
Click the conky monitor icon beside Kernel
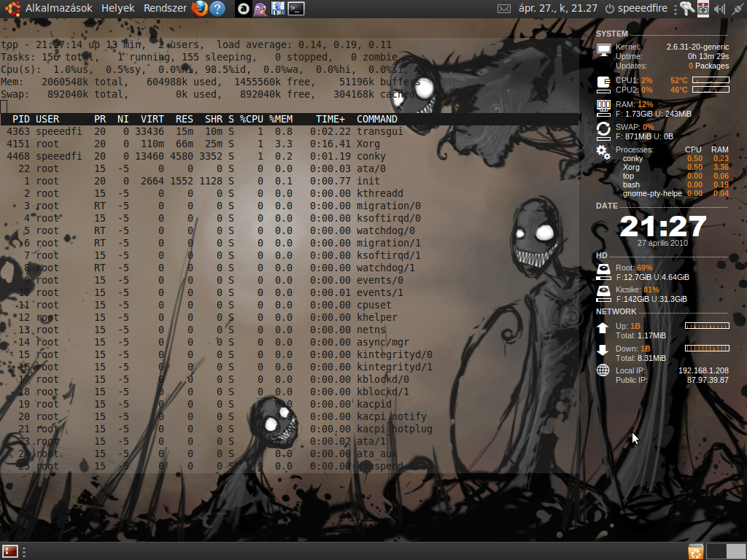click(603, 50)
